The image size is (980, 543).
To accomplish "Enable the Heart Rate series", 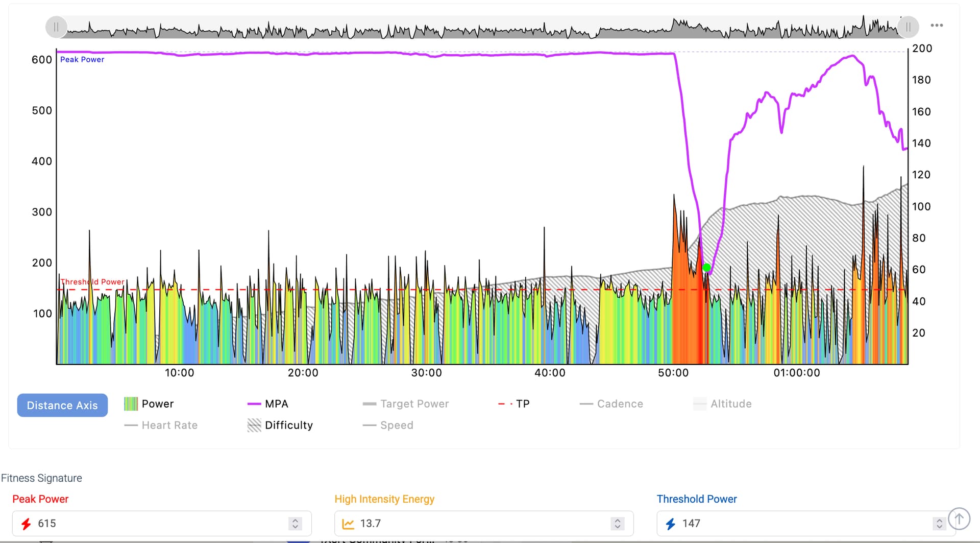I will click(x=161, y=426).
